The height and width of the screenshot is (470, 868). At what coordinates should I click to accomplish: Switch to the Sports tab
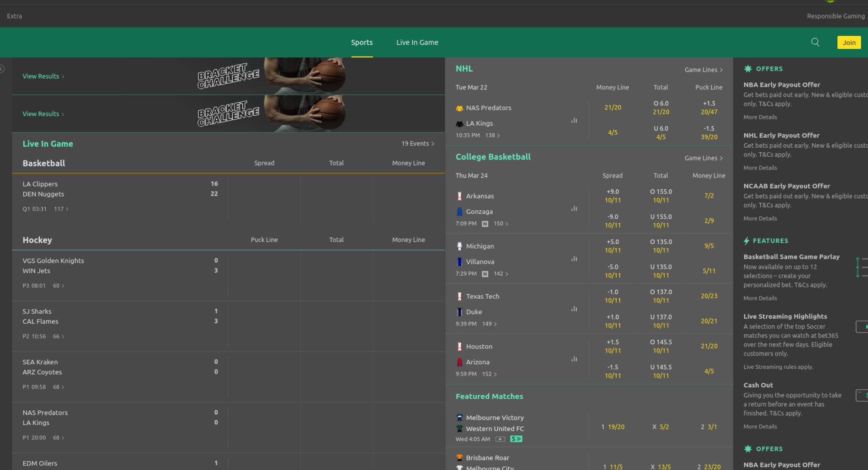(x=362, y=42)
